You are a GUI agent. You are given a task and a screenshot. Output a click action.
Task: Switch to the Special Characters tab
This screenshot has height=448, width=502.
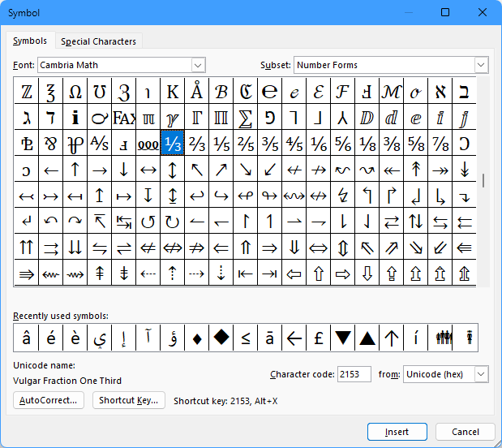click(x=98, y=41)
